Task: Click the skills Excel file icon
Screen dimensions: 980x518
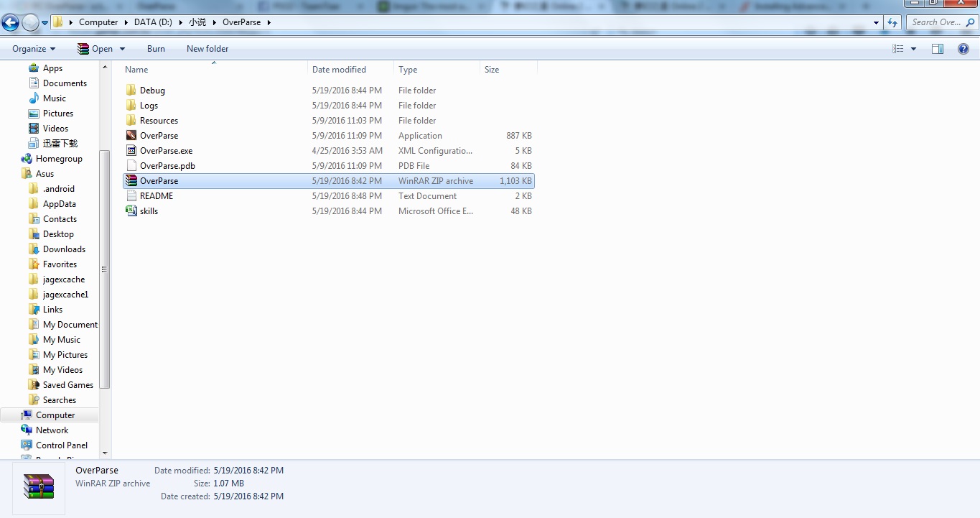Action: [131, 211]
